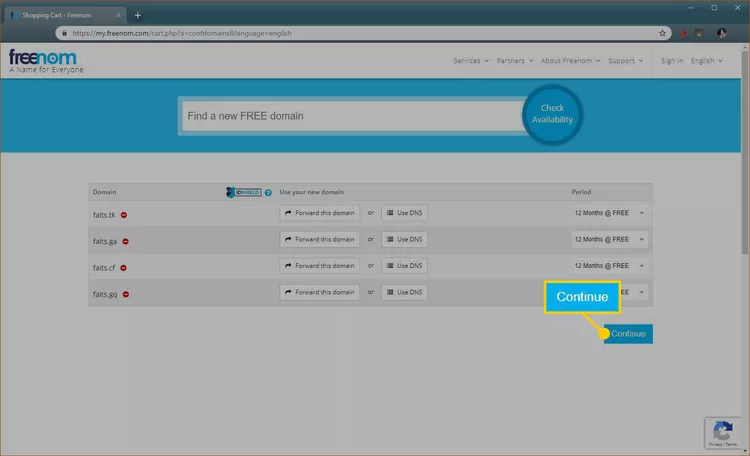Open the browser profile avatar icon
Screen dimensions: 750x456
[721, 33]
